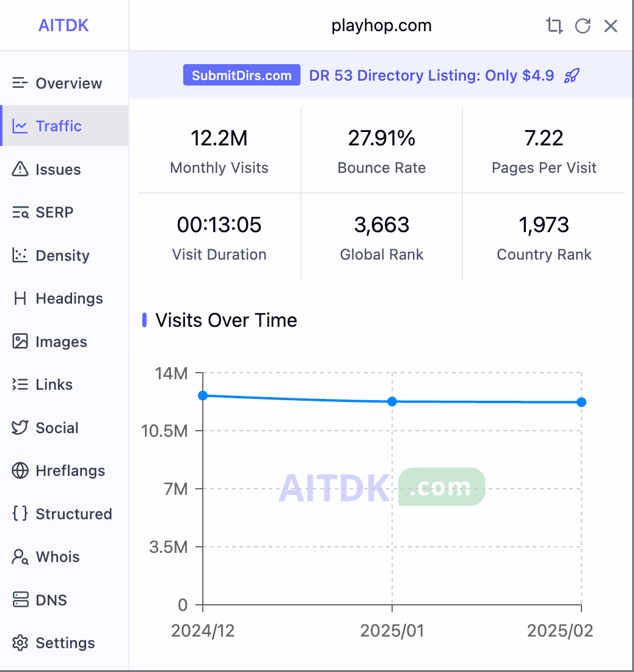Click the Issues warning triangle icon

coord(20,169)
